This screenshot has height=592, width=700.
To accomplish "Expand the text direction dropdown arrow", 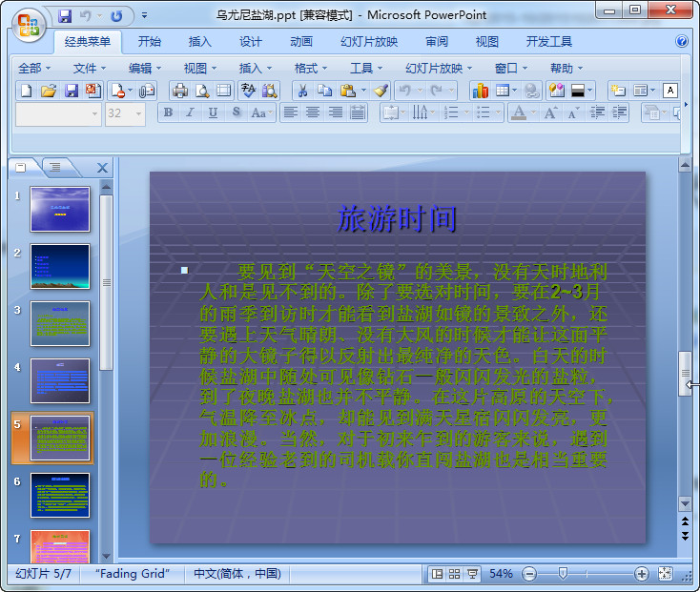I will (433, 113).
